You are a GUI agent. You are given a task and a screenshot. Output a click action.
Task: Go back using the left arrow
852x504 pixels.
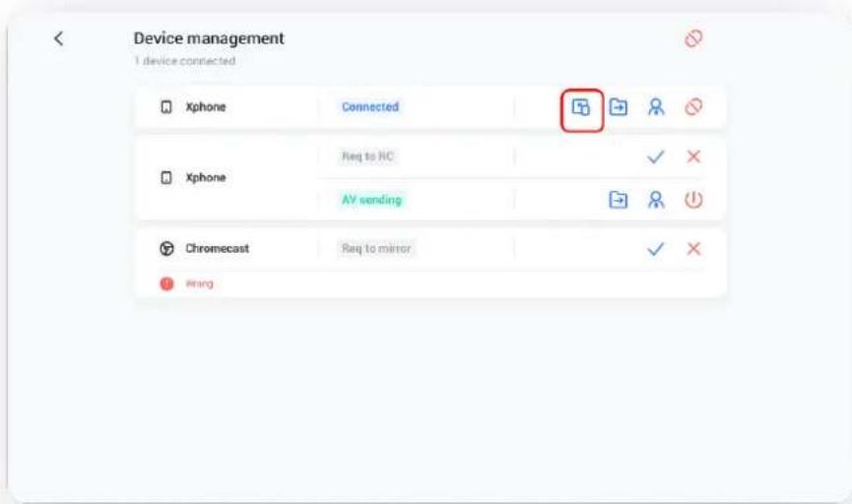click(59, 38)
